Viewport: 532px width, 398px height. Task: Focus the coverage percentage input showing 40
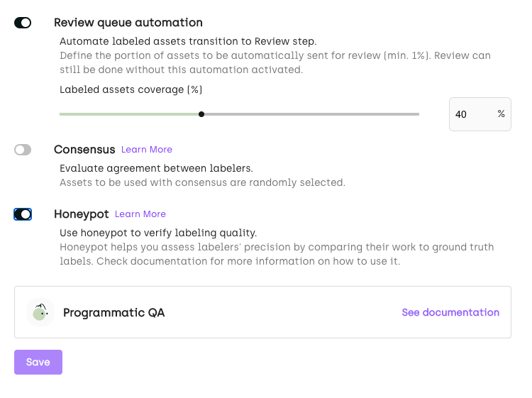pos(468,114)
